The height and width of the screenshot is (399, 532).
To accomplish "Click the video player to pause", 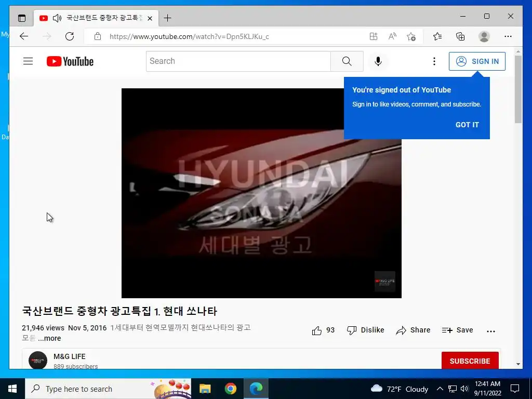I will [x=261, y=193].
